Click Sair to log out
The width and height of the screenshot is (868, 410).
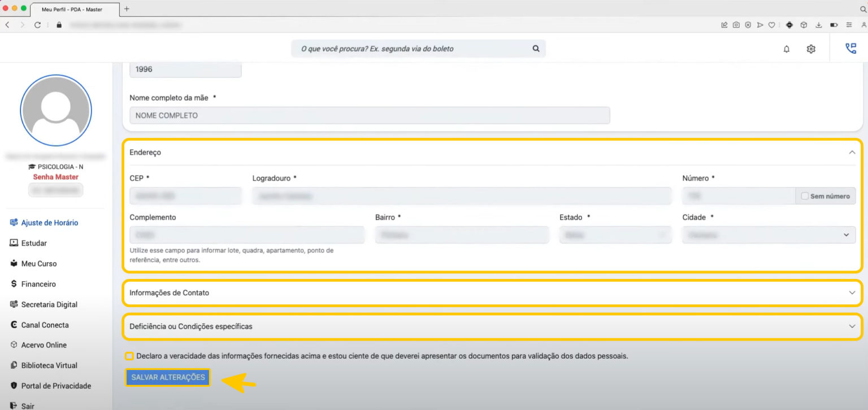[23, 406]
